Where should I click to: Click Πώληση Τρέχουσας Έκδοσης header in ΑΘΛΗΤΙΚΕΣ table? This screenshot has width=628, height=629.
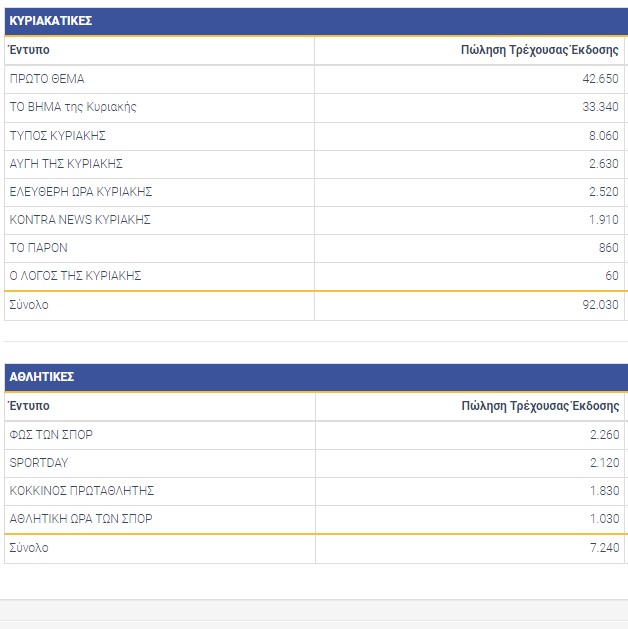540,406
